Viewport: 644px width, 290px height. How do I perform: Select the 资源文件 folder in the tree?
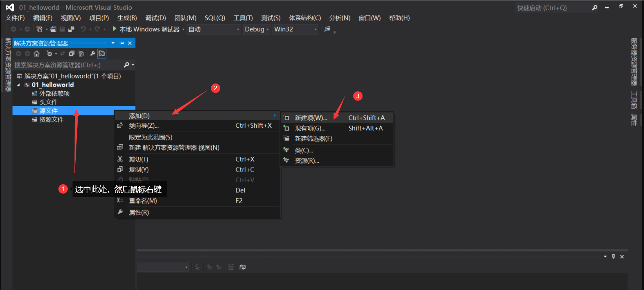pyautogui.click(x=51, y=120)
